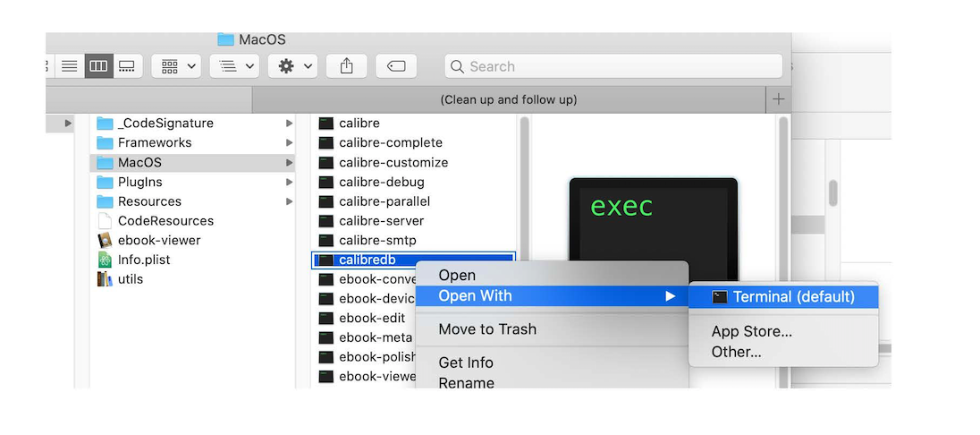Expand Frameworks folder arrow
The width and height of the screenshot is (980, 435).
coord(290,142)
